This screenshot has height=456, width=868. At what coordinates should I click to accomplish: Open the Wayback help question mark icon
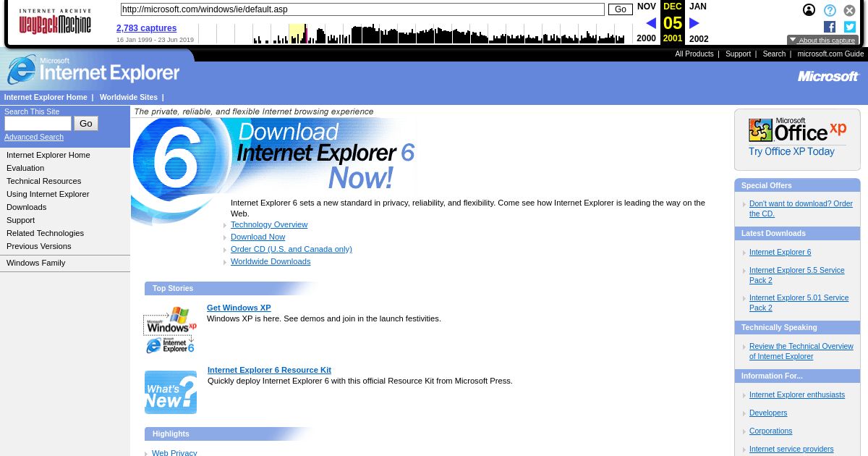(830, 10)
